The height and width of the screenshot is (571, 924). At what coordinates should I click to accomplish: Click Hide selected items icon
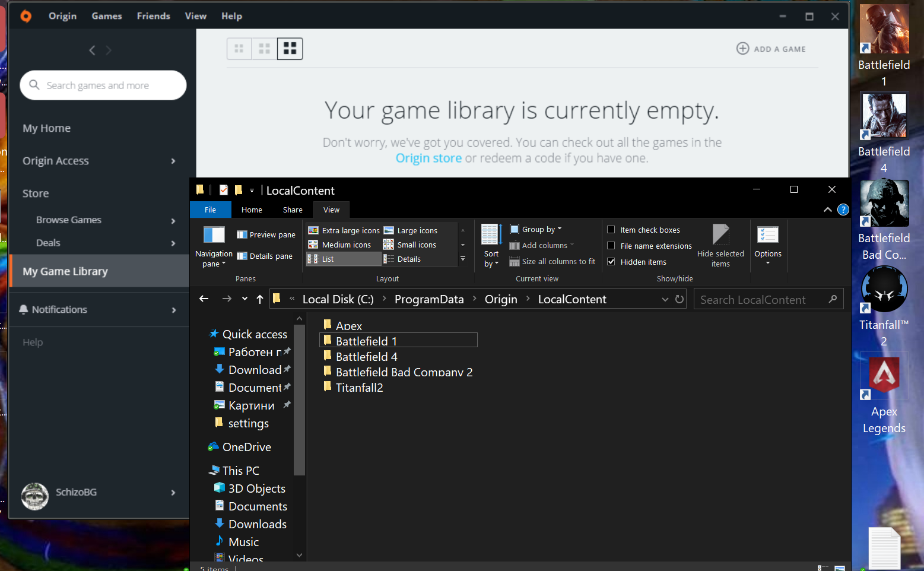pyautogui.click(x=720, y=234)
